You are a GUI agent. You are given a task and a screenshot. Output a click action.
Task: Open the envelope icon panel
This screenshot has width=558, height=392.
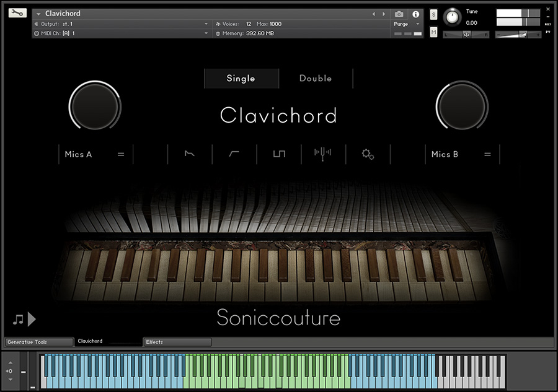[190, 154]
